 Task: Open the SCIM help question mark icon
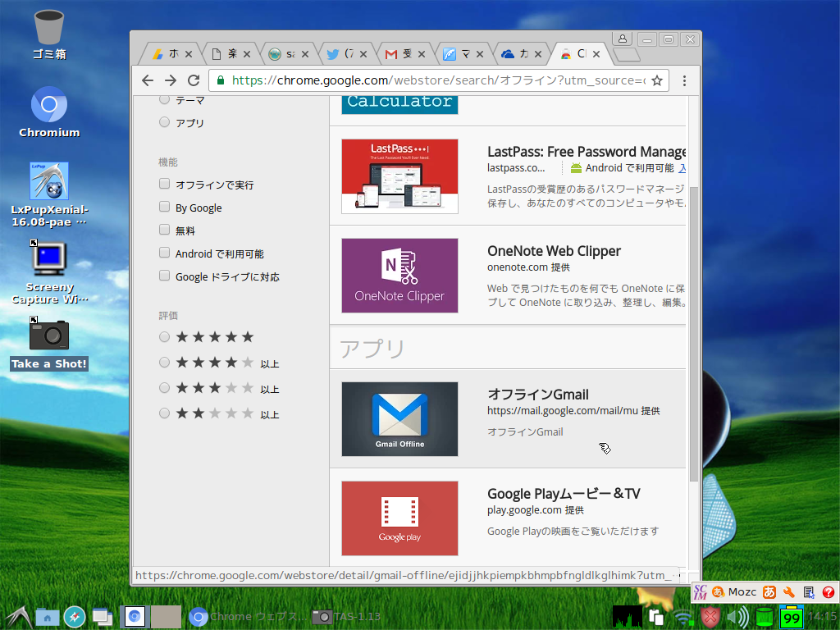point(829,592)
